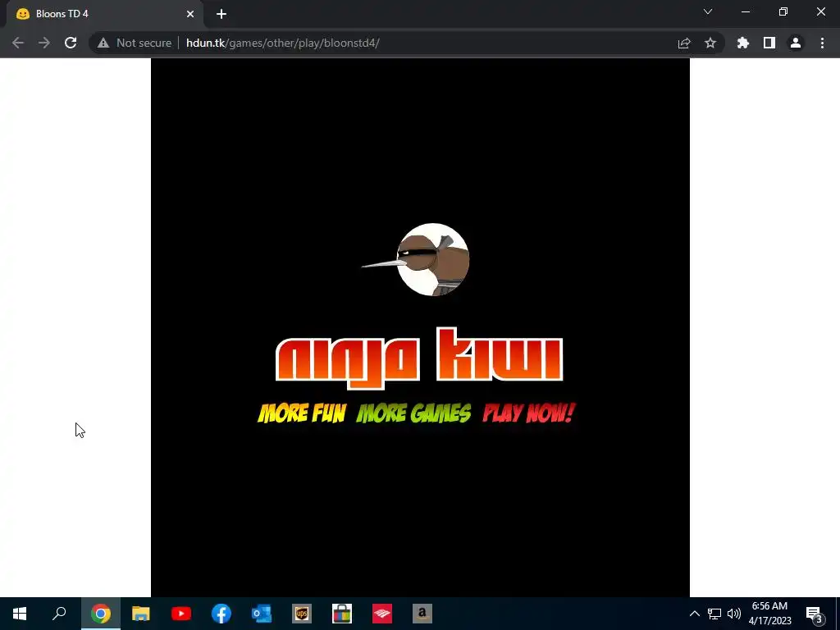Open the notification center icon
This screenshot has width=840, height=630.
pos(814,614)
